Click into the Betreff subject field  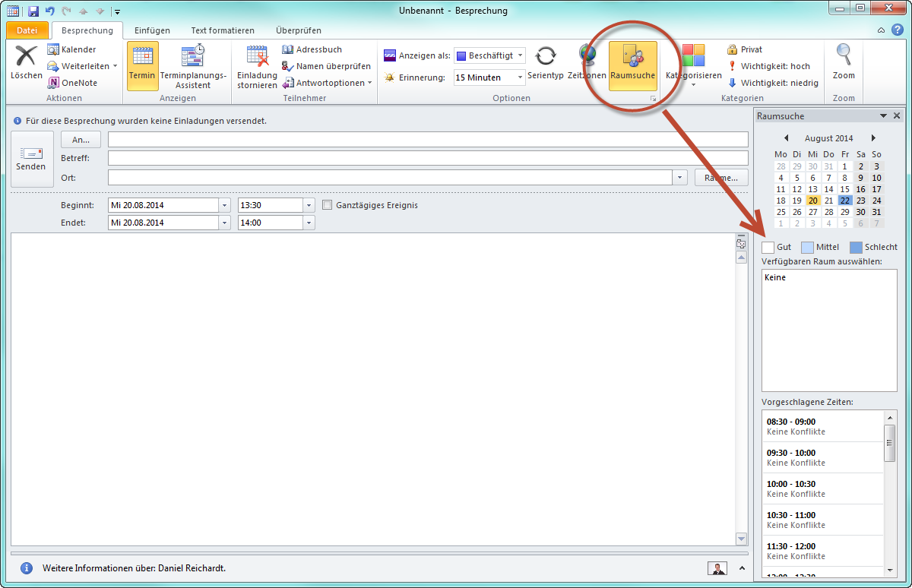point(428,158)
